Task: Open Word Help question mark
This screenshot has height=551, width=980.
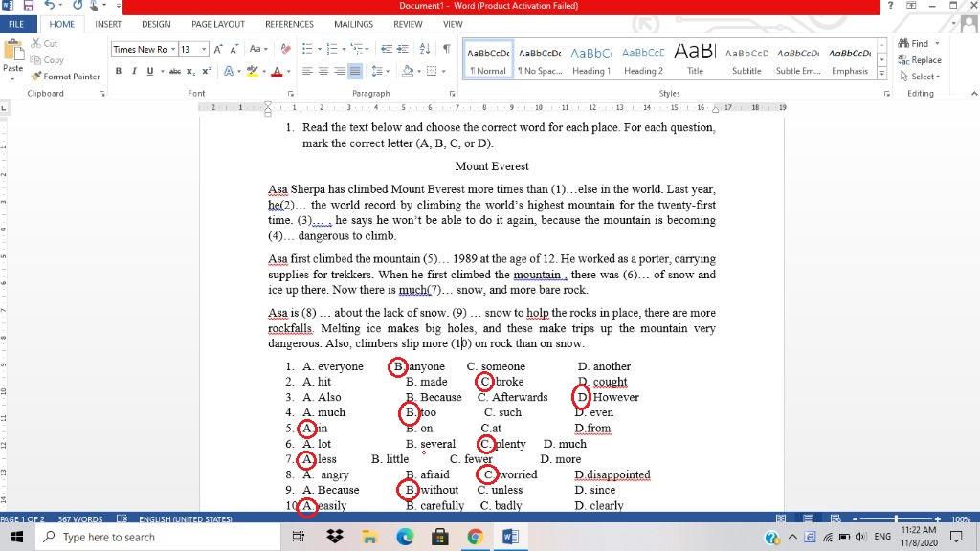Action: click(x=890, y=5)
